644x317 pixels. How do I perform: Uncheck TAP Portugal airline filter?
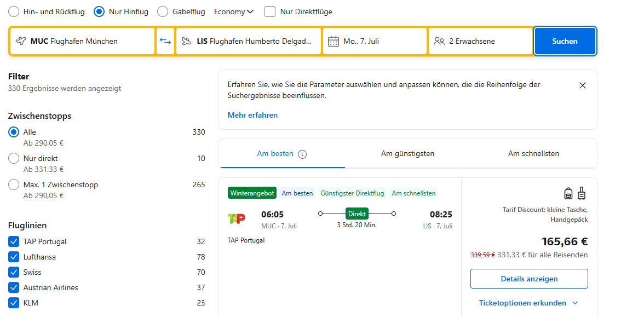point(14,241)
